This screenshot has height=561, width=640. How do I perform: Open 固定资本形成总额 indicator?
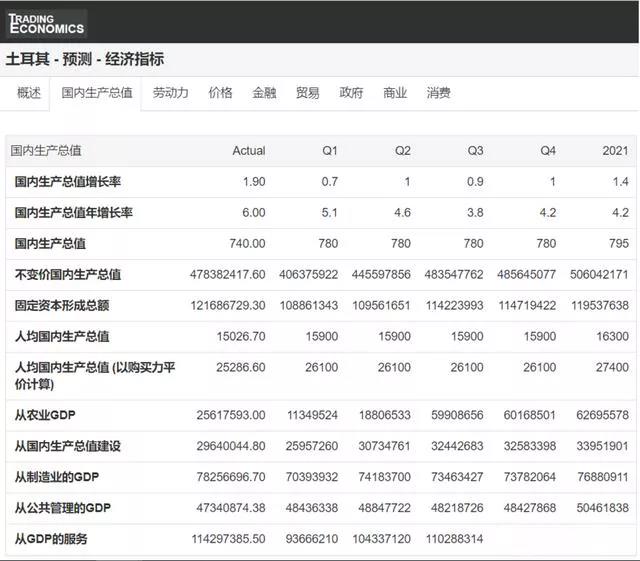click(x=62, y=305)
